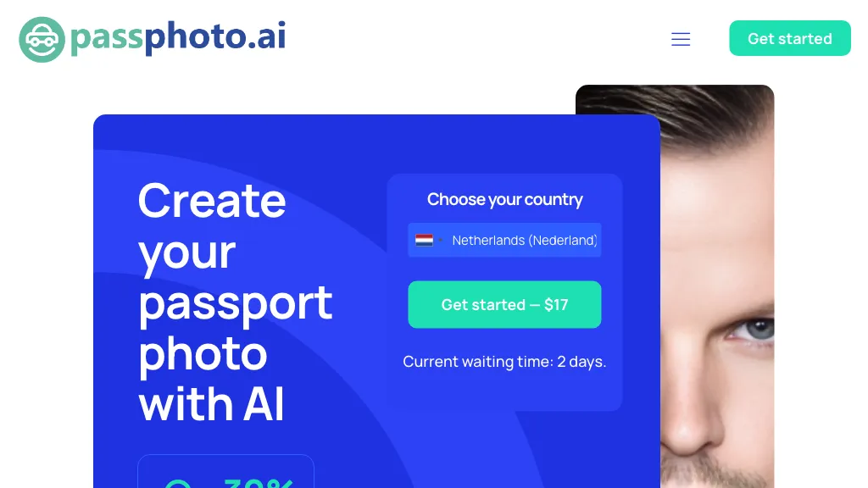Click the Current waiting time: 2 days text
Viewport: 868px width, 488px height.
click(504, 362)
